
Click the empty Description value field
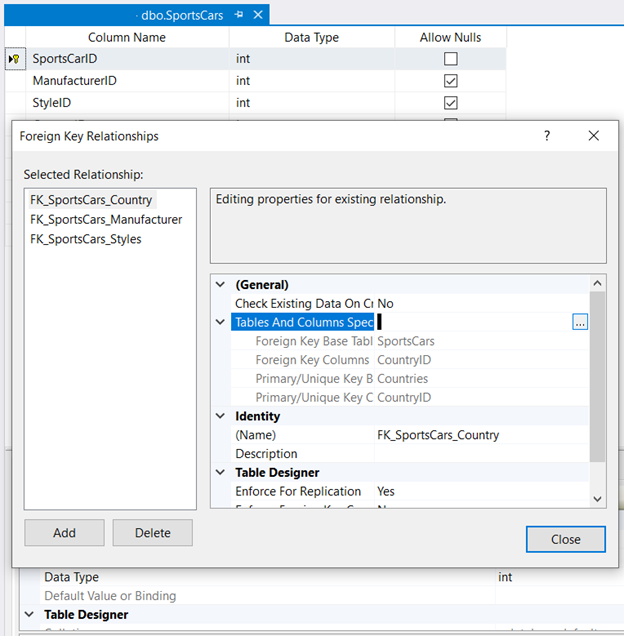(x=482, y=453)
